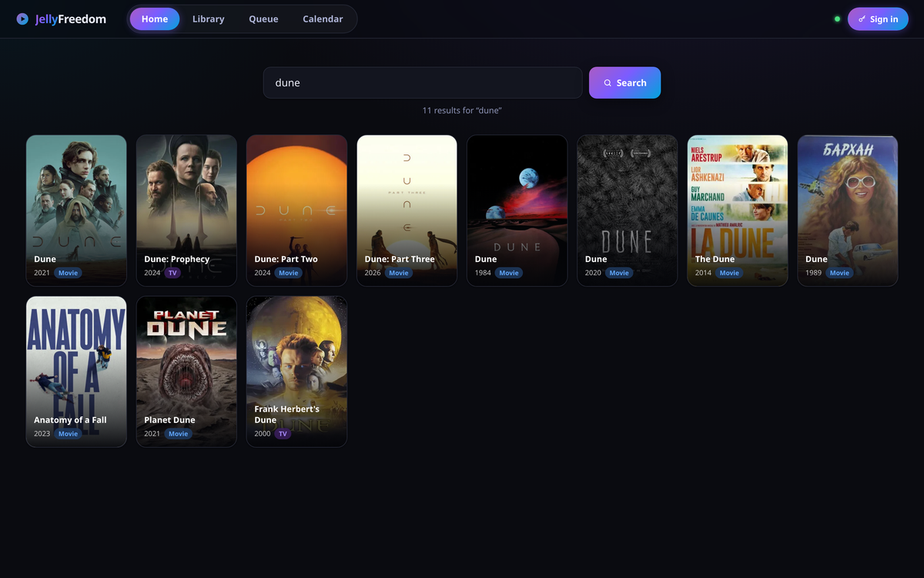Screen dimensions: 924x578
Task: Click the year 2026 on Dune: Part Three
Action: pos(373,273)
